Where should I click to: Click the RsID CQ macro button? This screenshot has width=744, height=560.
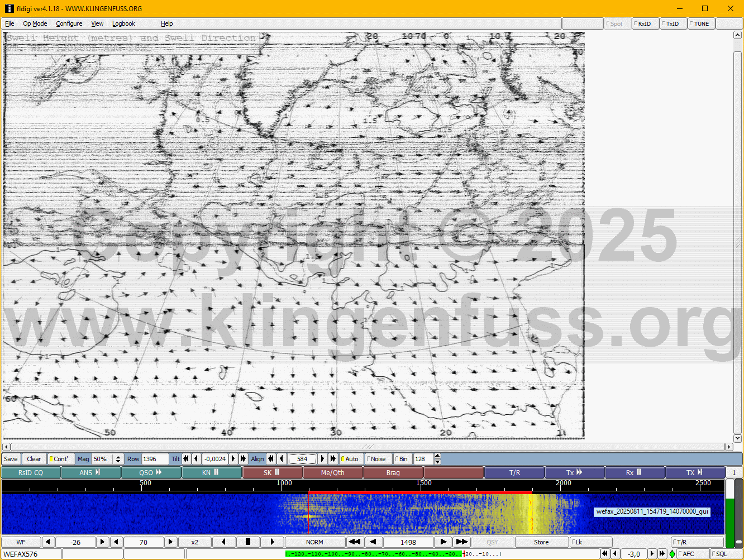click(x=31, y=473)
